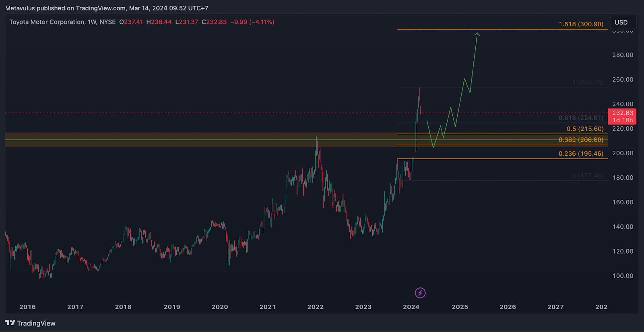The image size is (644, 332).
Task: Click the 2023 label on the time axis
Action: click(363, 307)
